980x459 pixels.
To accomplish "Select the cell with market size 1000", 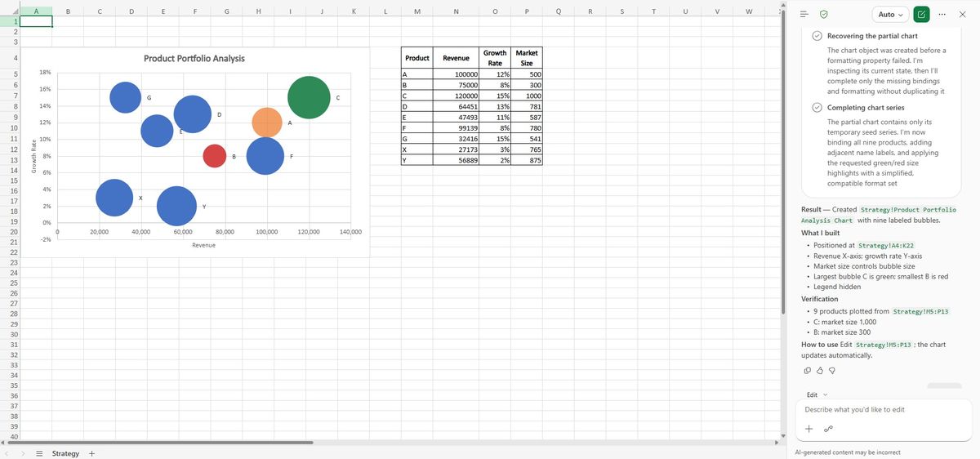I will tap(527, 96).
